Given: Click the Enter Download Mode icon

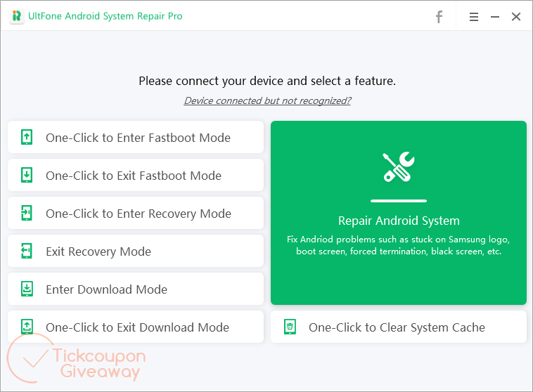Looking at the screenshot, I should pyautogui.click(x=27, y=289).
